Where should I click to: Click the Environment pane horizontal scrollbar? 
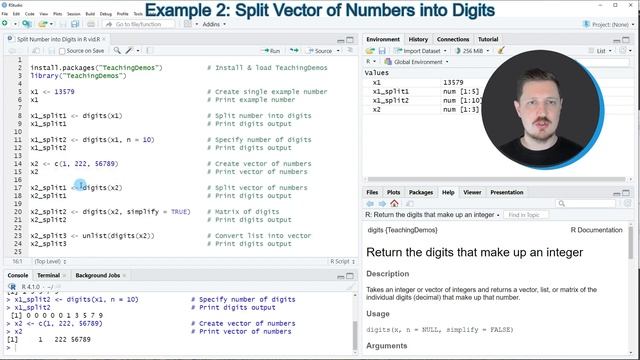click(496, 179)
